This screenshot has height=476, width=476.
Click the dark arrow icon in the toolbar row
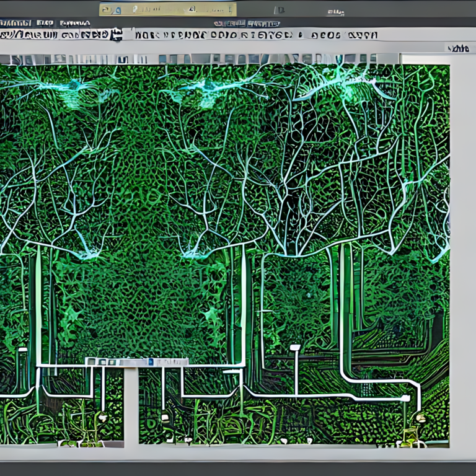tap(116, 34)
